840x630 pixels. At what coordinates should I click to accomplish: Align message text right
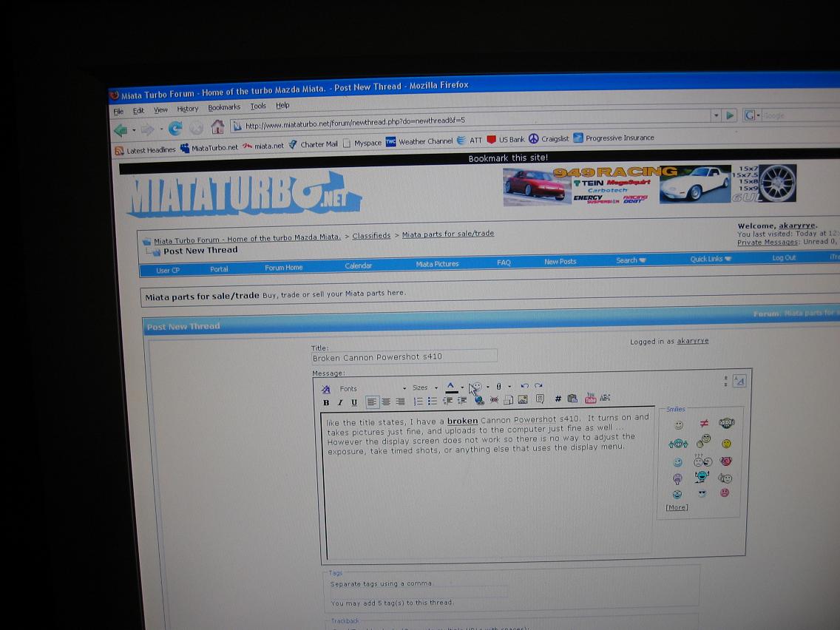point(399,402)
